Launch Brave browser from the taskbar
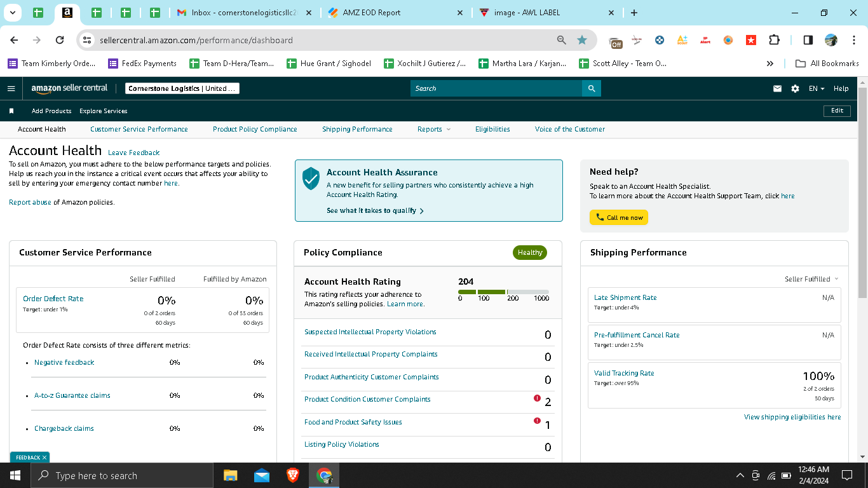 pos(293,475)
